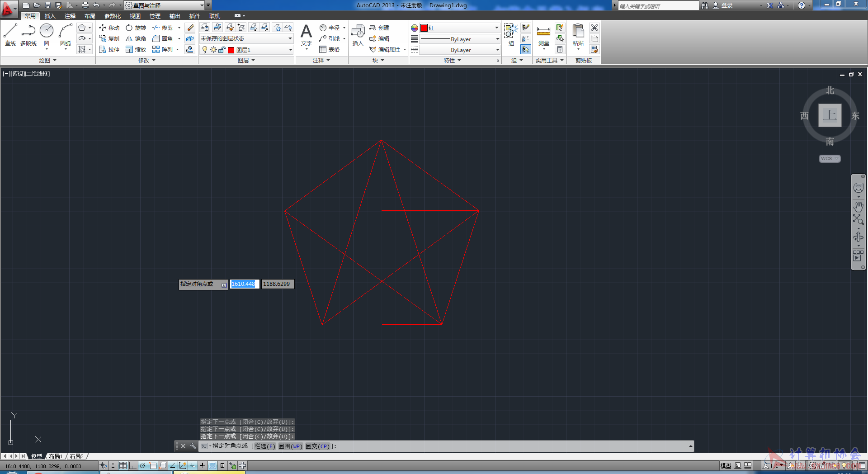Click the red layer color swatch for 图层1
The height and width of the screenshot is (474, 868).
[x=231, y=50]
